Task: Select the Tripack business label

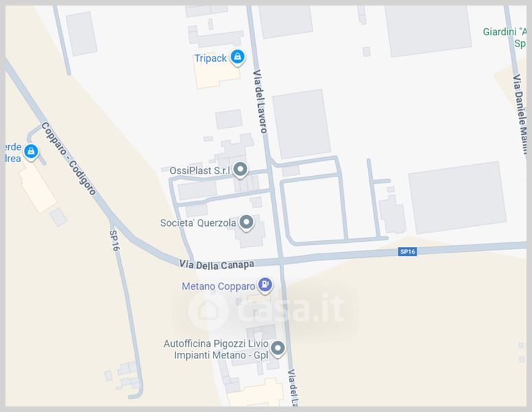Action: [210, 58]
